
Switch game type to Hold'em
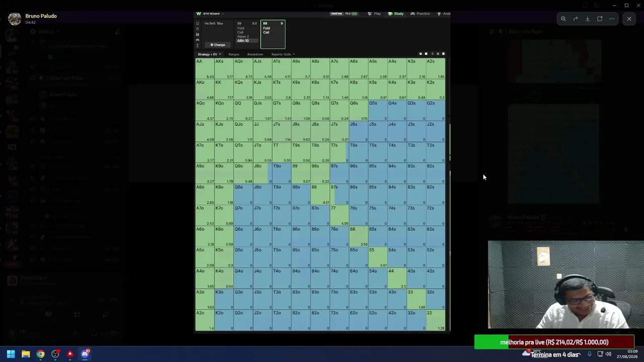coord(336,14)
